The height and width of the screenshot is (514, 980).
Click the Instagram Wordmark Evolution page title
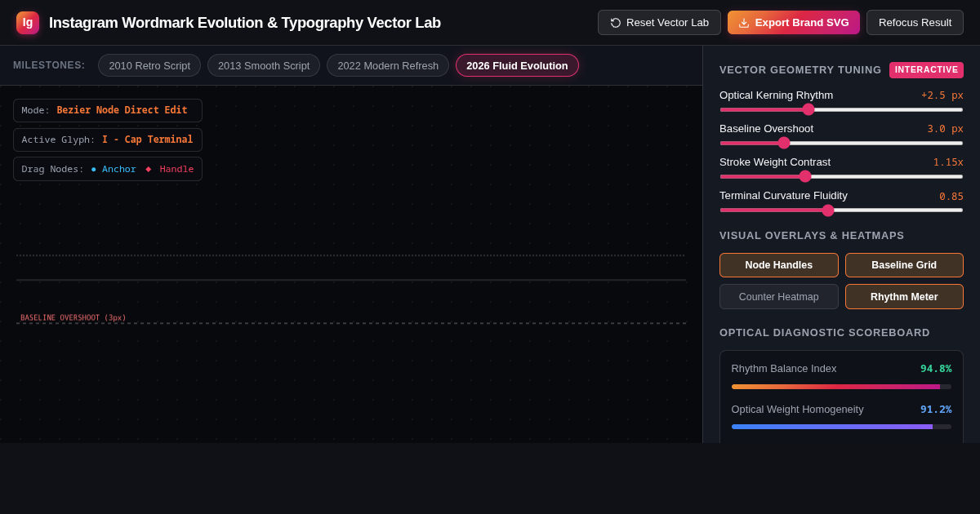[245, 23]
